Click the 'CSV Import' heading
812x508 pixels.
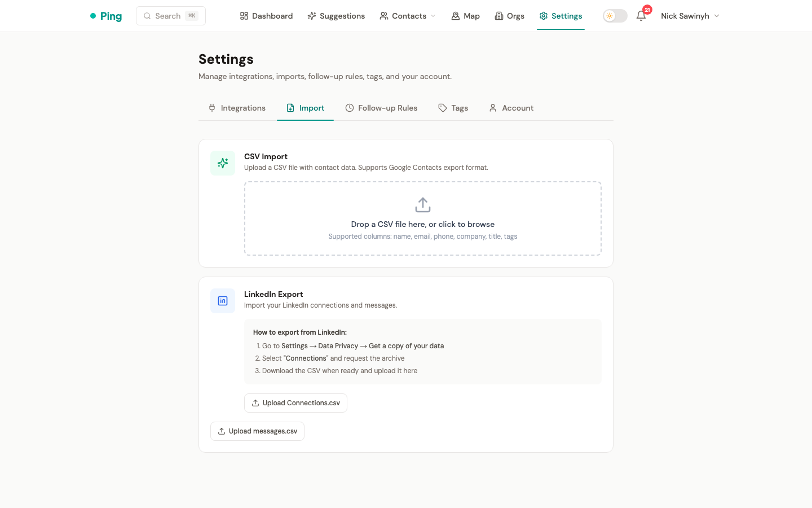[266, 156]
